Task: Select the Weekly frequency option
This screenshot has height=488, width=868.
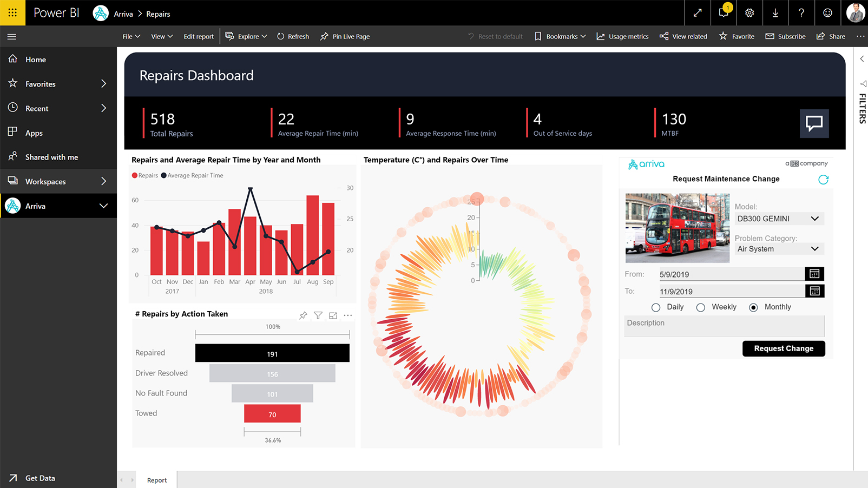Action: tap(701, 307)
